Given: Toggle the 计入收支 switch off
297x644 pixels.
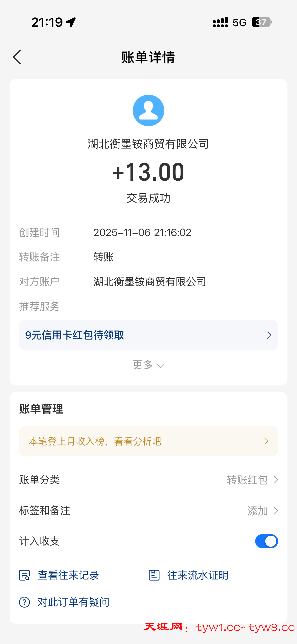Looking at the screenshot, I should [266, 541].
